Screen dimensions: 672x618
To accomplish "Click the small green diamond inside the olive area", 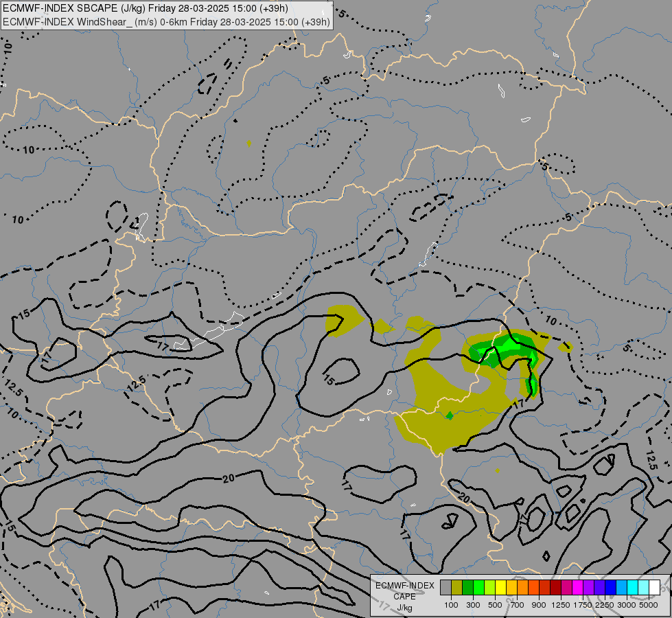I will 450,415.
